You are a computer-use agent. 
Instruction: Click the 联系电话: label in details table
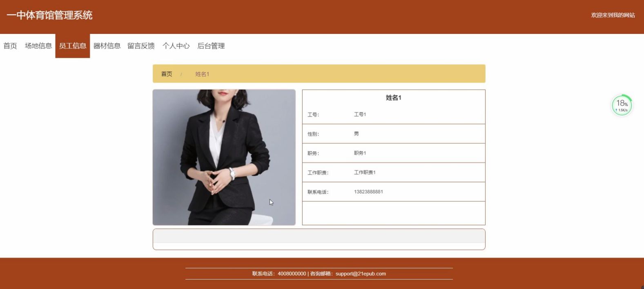(318, 192)
